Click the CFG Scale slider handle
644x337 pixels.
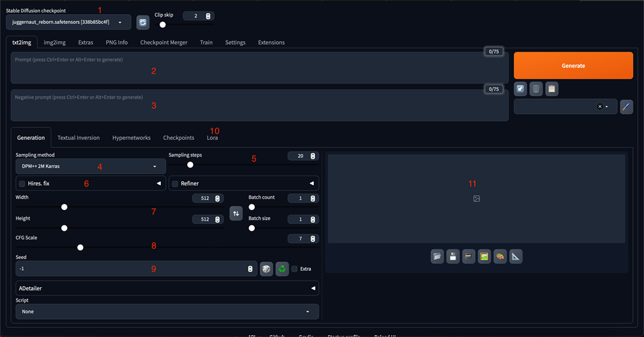(80, 247)
